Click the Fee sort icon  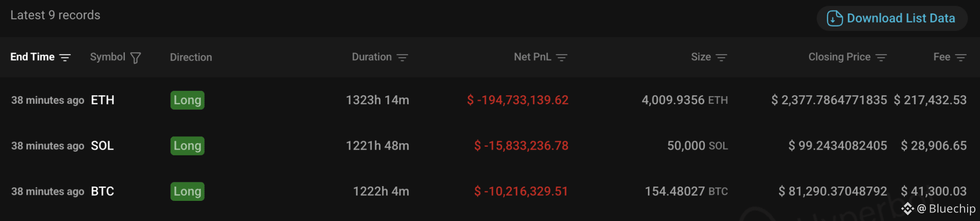click(960, 57)
